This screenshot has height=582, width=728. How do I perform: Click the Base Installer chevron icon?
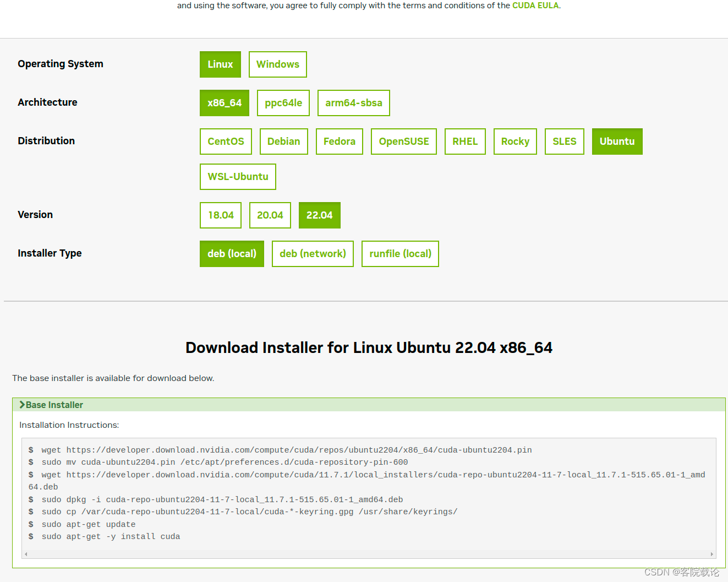coord(22,405)
